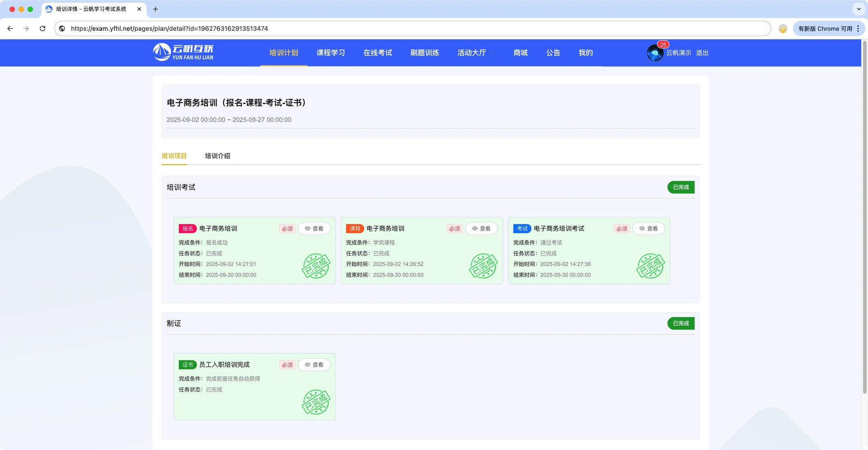
Task: Open 商城 navigation item
Action: tap(520, 53)
